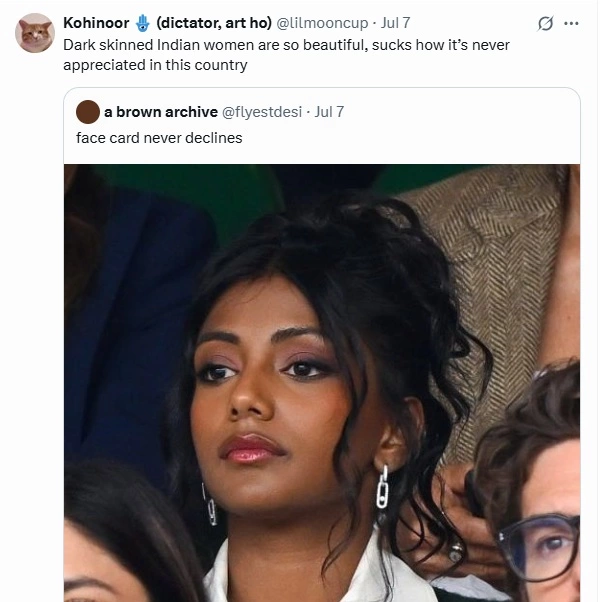Open the three-dot more options menu
Screen dimensions: 616x602
tap(571, 23)
